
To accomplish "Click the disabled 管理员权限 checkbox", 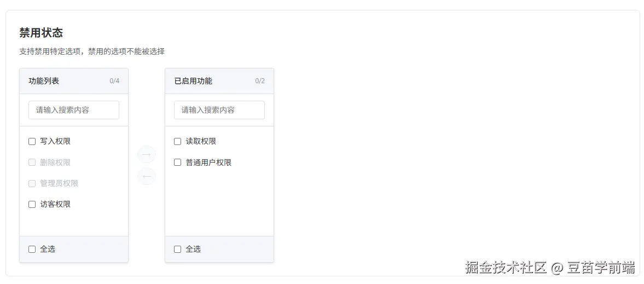I will pyautogui.click(x=32, y=183).
